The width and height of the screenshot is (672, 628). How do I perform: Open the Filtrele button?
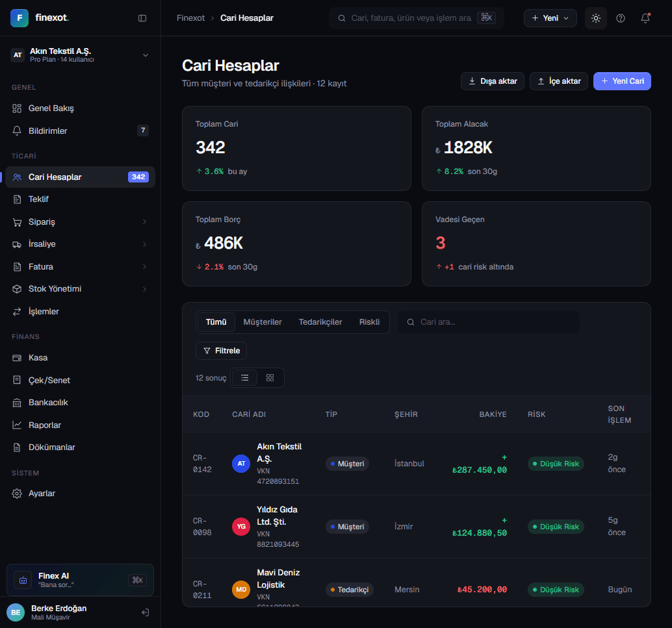(x=221, y=351)
